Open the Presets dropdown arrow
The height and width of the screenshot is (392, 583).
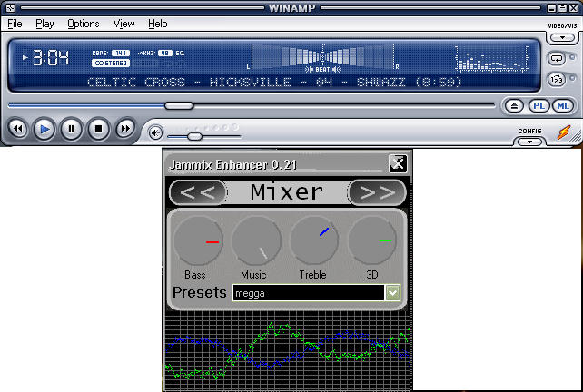(x=392, y=293)
